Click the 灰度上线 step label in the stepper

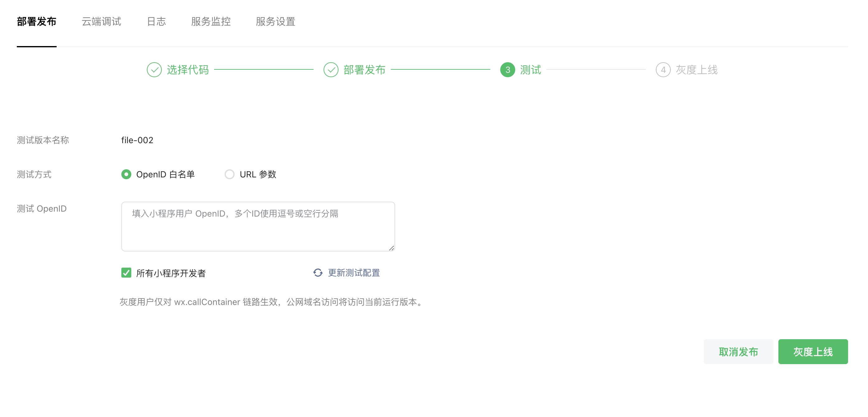pos(697,70)
